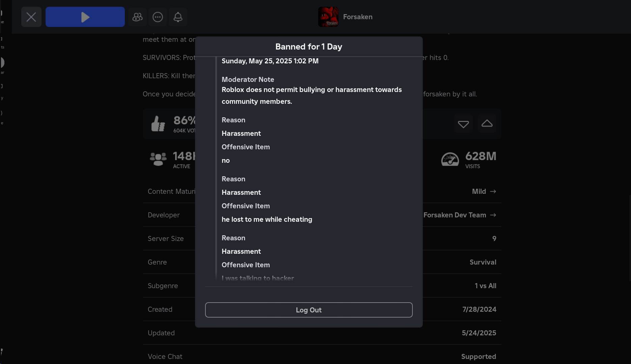Open the more options ellipsis icon

tap(158, 17)
